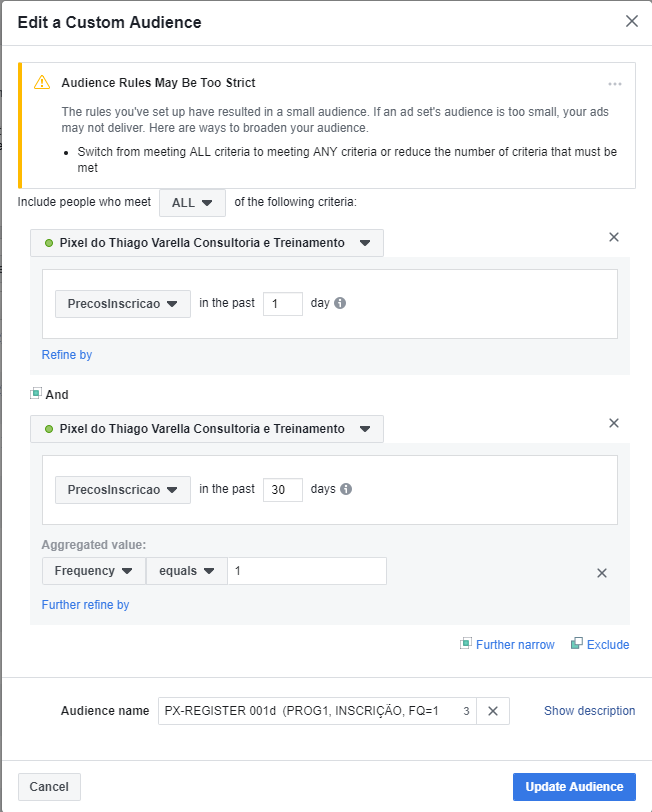Image resolution: width=652 pixels, height=812 pixels.
Task: Open the first PrecosInscricao event dropdown
Action: point(123,304)
